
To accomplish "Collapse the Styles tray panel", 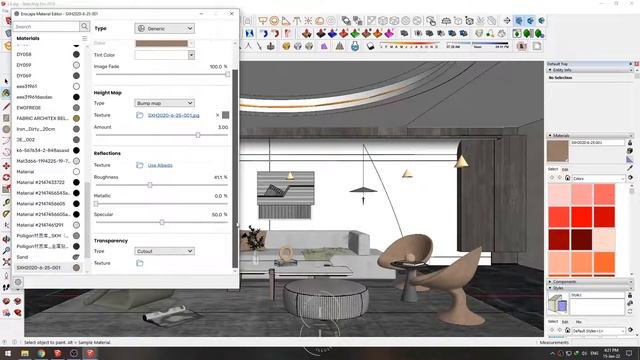I will click(x=550, y=288).
